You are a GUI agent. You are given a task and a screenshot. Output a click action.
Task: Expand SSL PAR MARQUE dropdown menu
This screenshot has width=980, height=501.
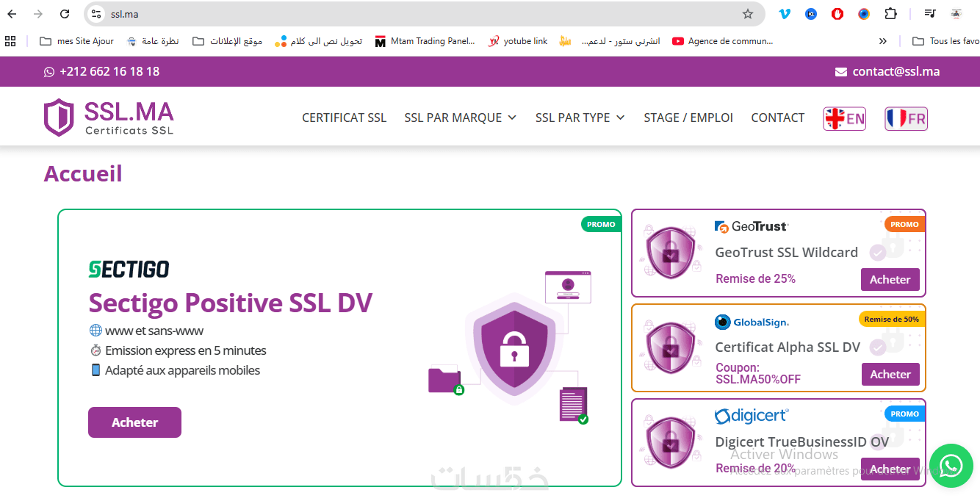(460, 118)
